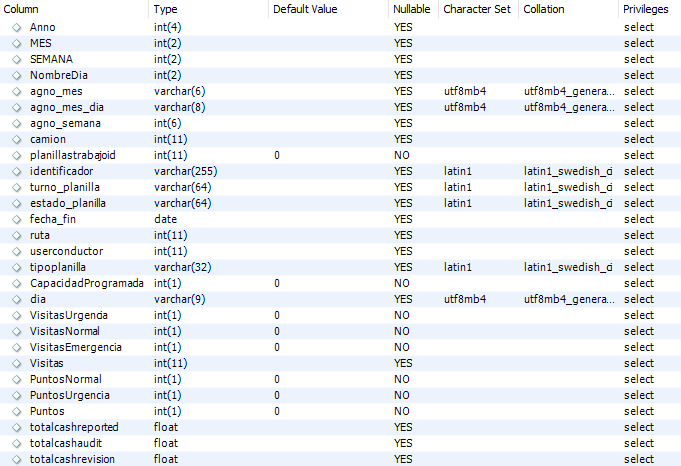Select the CapacidadProgramada column name
The image size is (681, 466).
(x=86, y=284)
